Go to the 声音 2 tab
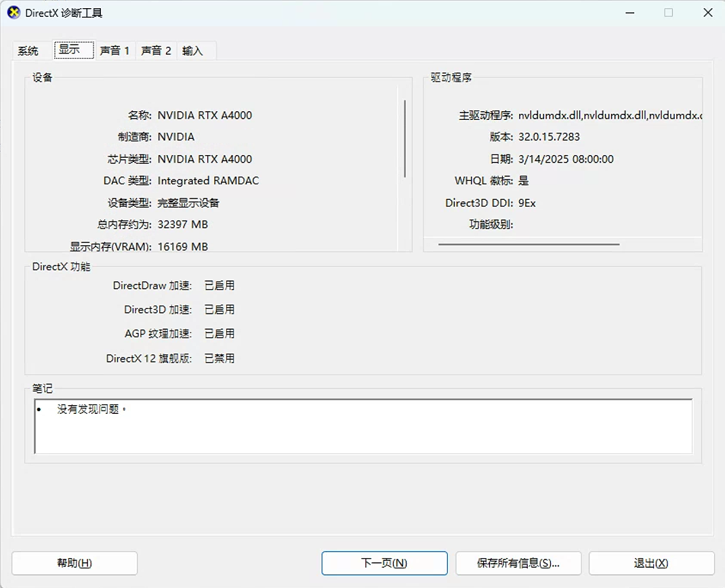This screenshot has height=588, width=725. click(156, 51)
